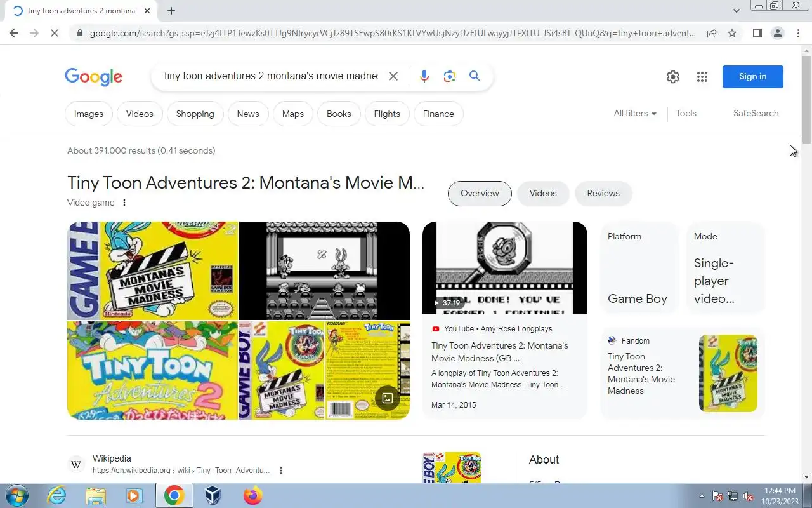Image resolution: width=812 pixels, height=508 pixels.
Task: Open the Chrome profile icon
Action: (x=777, y=33)
